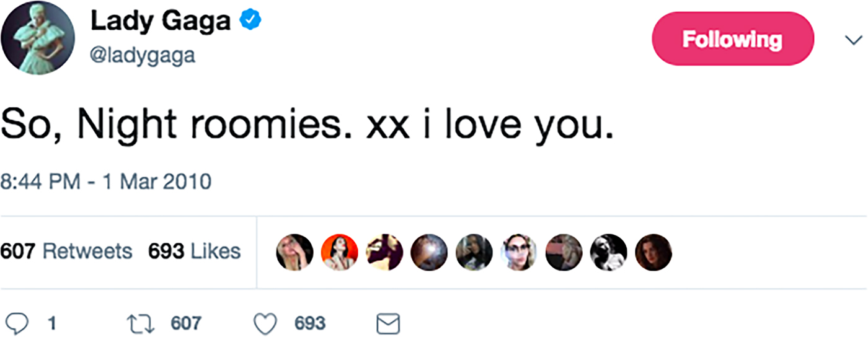Expand the chevron menu beside Following
Image resolution: width=868 pixels, height=337 pixels.
pyautogui.click(x=853, y=40)
